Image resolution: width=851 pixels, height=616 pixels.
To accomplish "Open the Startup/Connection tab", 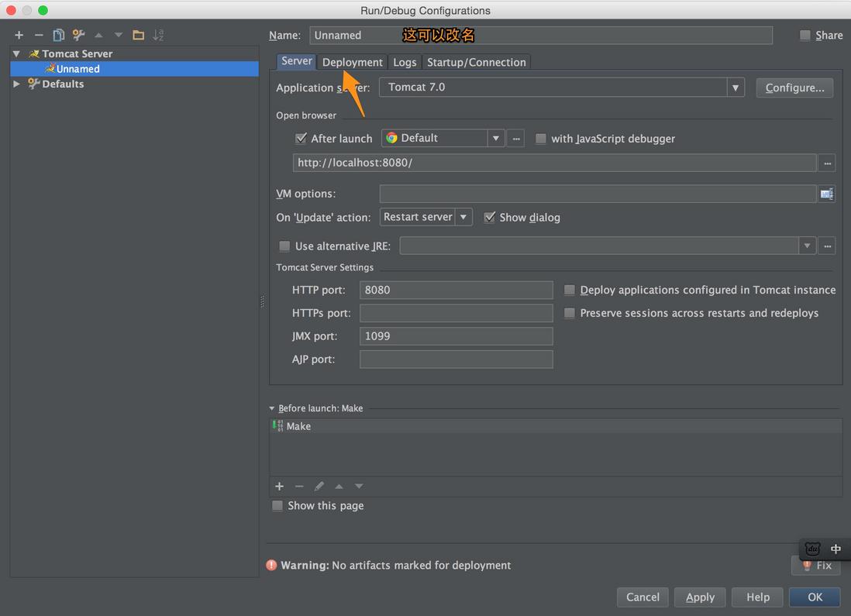I will (476, 62).
